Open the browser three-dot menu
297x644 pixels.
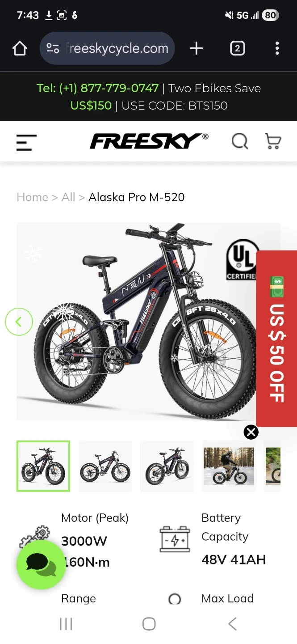point(277,48)
